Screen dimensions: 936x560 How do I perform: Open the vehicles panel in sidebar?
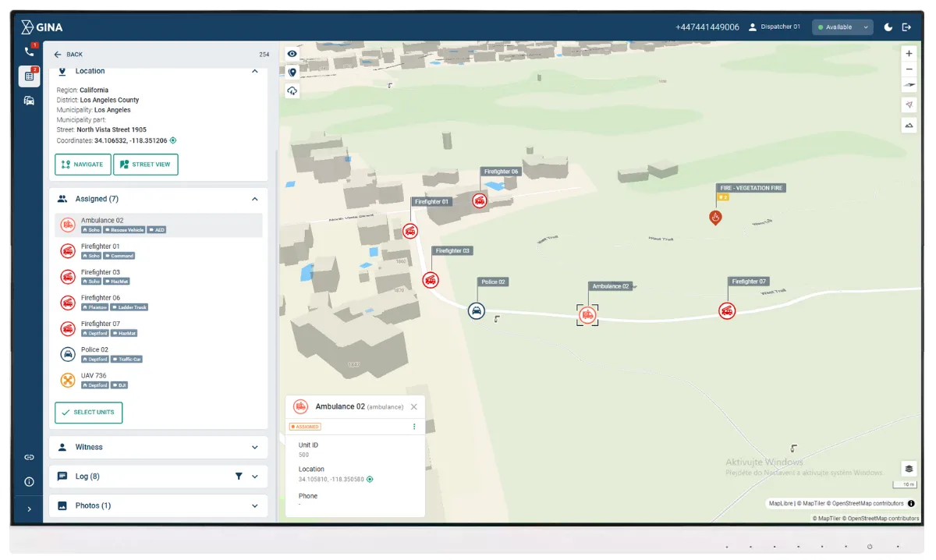[x=29, y=100]
